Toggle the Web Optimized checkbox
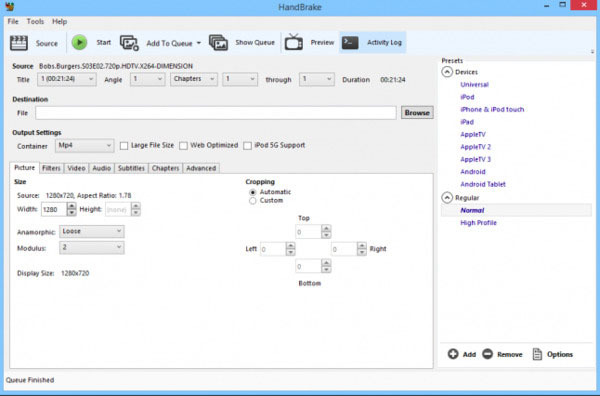The height and width of the screenshot is (396, 600). point(184,146)
